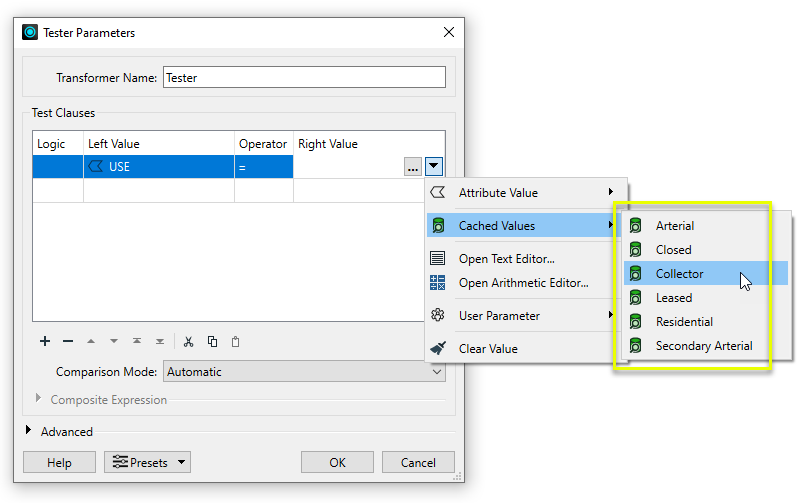
Task: Open the Comparison Mode dropdown
Action: tap(303, 372)
